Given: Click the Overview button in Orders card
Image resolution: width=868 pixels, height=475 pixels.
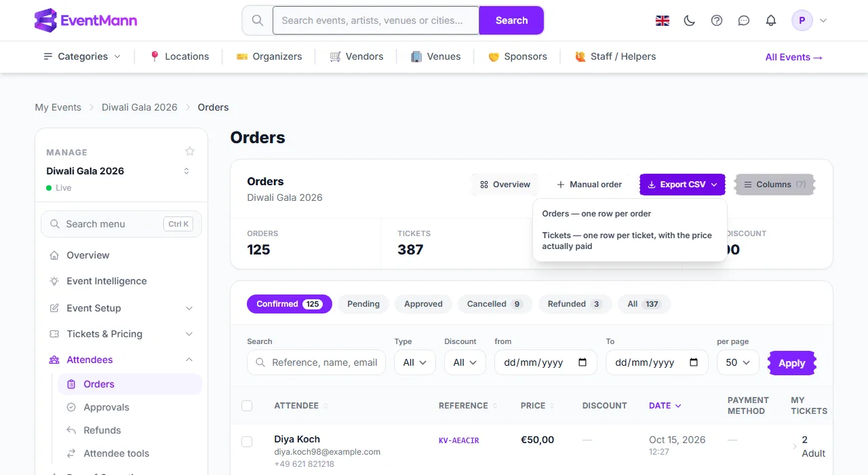Looking at the screenshot, I should tap(505, 185).
